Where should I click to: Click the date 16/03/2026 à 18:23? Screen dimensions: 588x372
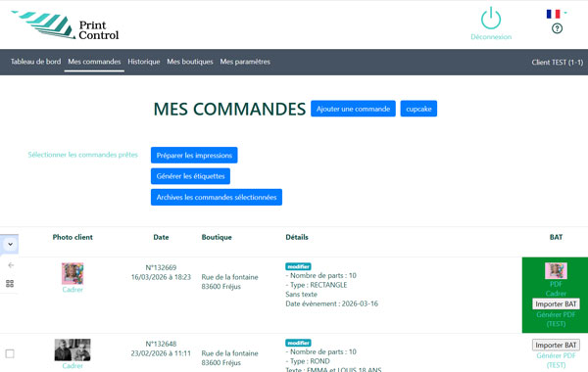click(x=161, y=277)
